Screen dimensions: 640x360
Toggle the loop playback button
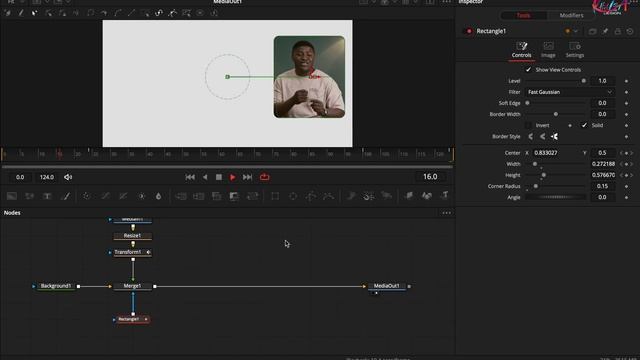[x=264, y=177]
